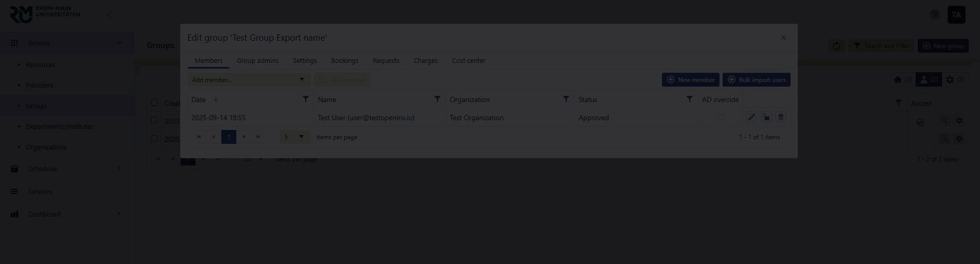Open the Date column filter
This screenshot has height=264, width=980.
(306, 99)
